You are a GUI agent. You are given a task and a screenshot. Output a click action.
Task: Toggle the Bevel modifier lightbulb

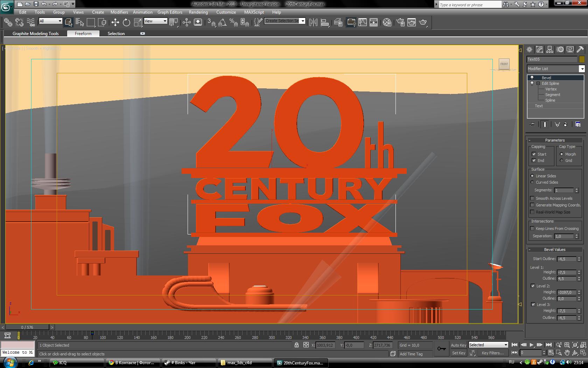coord(532,78)
